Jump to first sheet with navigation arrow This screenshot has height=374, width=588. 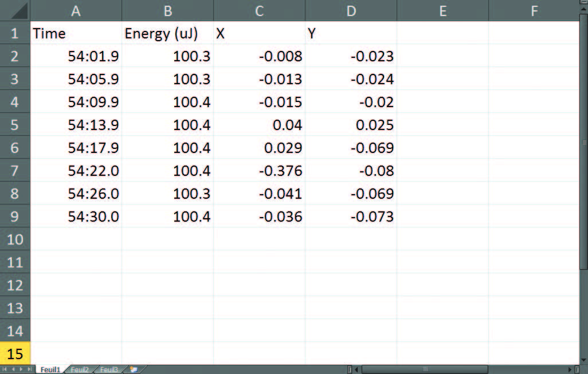[5, 370]
